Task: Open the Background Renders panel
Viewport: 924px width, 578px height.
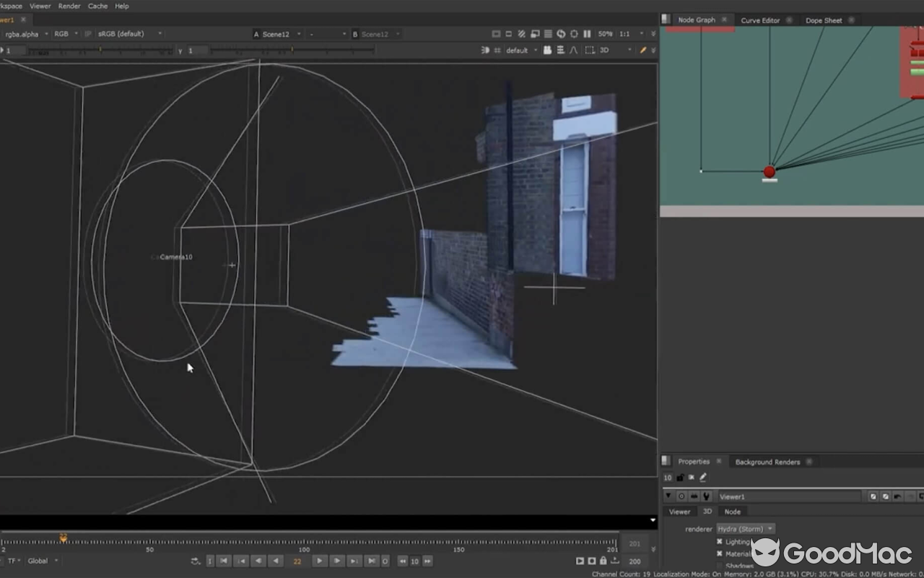Action: (767, 461)
